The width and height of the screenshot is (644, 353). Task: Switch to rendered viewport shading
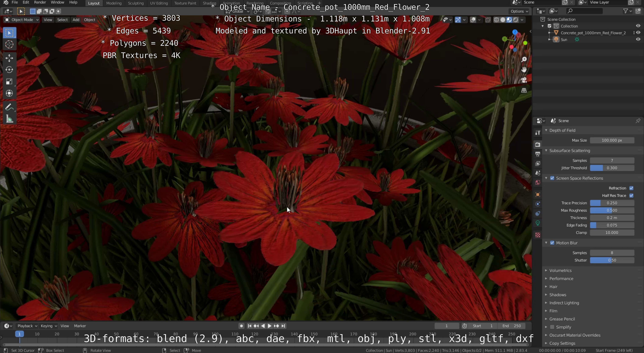(x=515, y=20)
